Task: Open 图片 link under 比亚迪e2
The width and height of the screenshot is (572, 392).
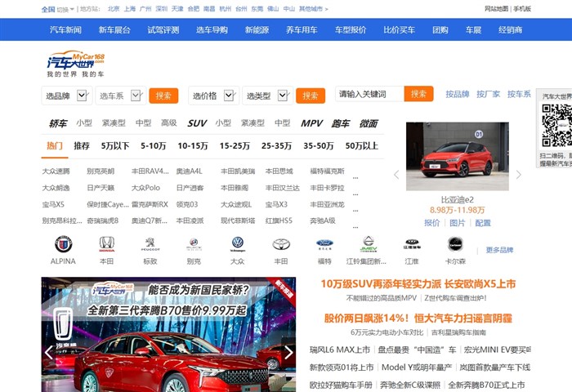Action: pos(458,223)
